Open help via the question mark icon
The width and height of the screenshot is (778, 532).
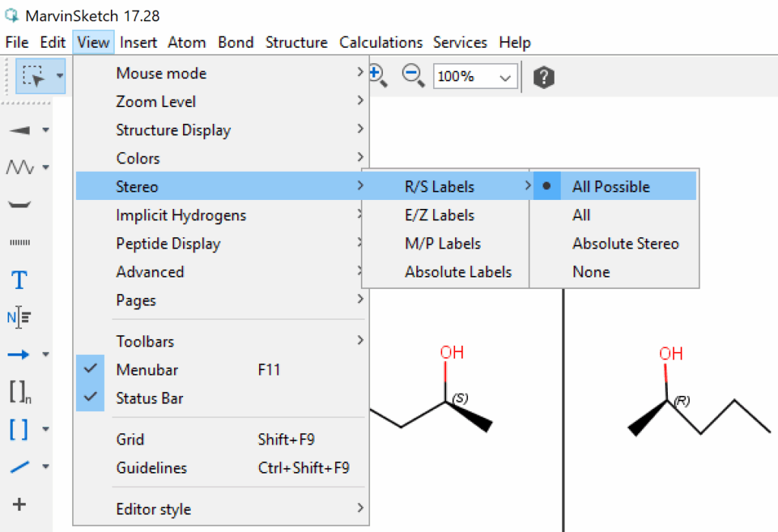click(543, 77)
